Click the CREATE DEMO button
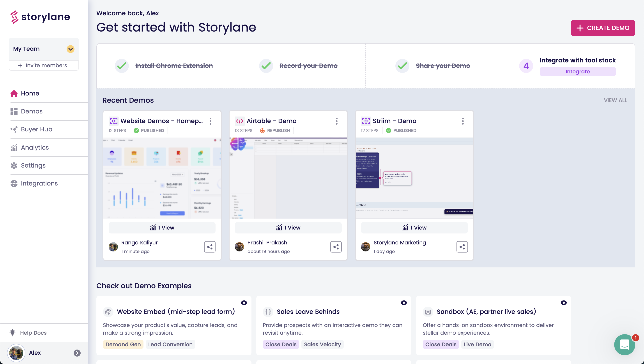 (603, 28)
